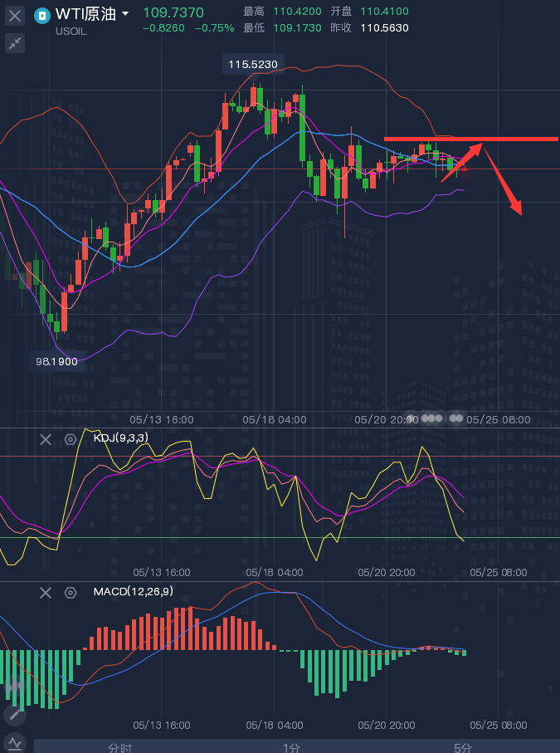The width and height of the screenshot is (560, 753).
Task: Click the MACD(12,26,9) indicator label
Action: pyautogui.click(x=133, y=591)
